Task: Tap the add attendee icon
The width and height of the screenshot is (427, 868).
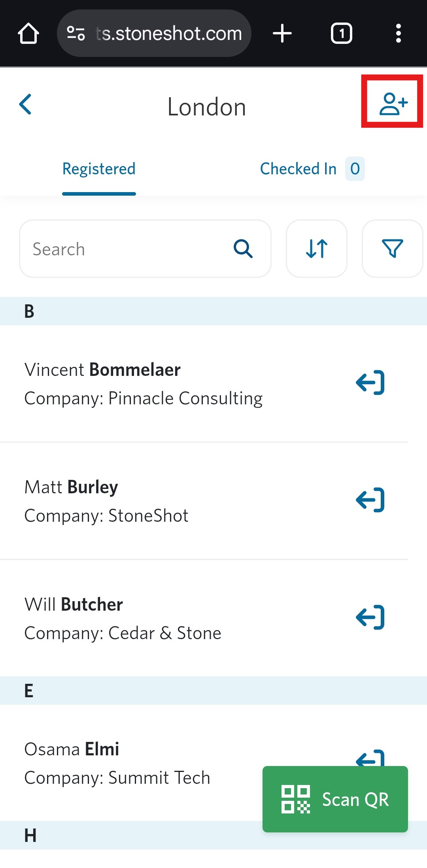Action: (x=393, y=104)
